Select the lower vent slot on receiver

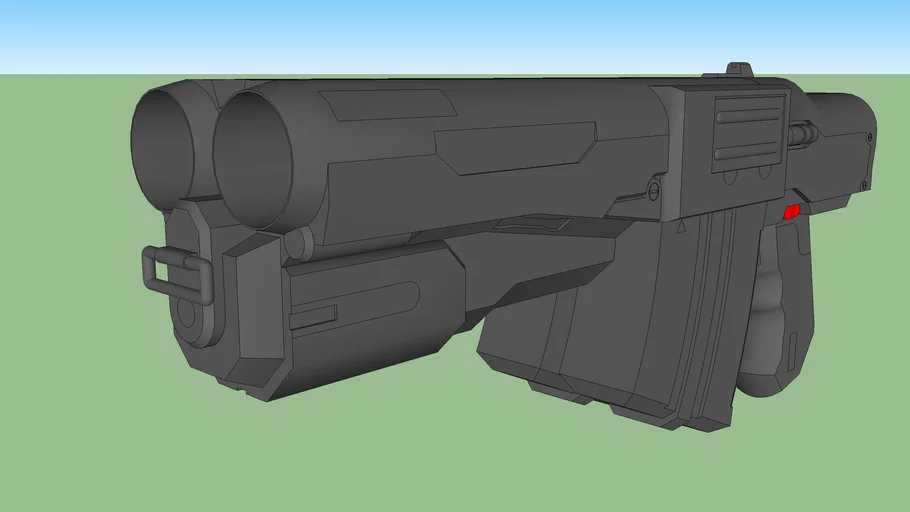745,154
